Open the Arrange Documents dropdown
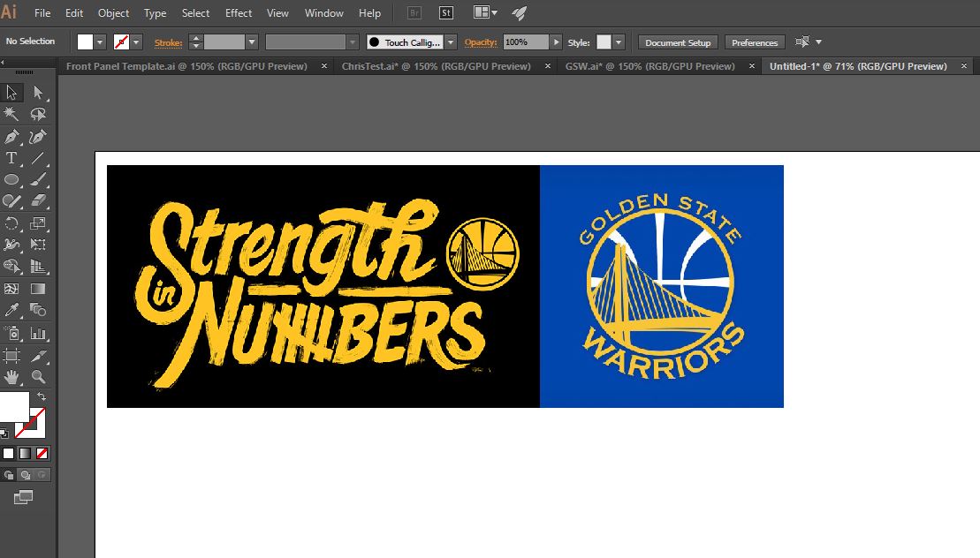The height and width of the screenshot is (558, 980). click(x=486, y=12)
